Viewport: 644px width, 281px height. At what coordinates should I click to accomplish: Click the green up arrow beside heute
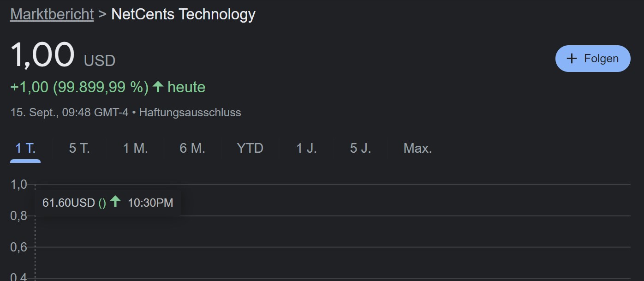tap(158, 87)
